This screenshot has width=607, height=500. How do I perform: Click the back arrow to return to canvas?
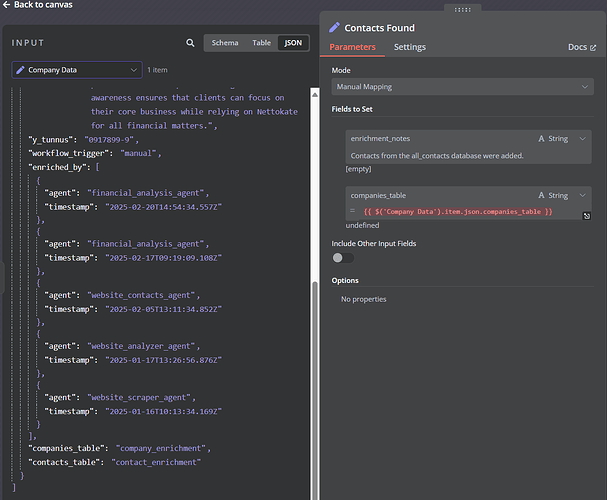6,5
